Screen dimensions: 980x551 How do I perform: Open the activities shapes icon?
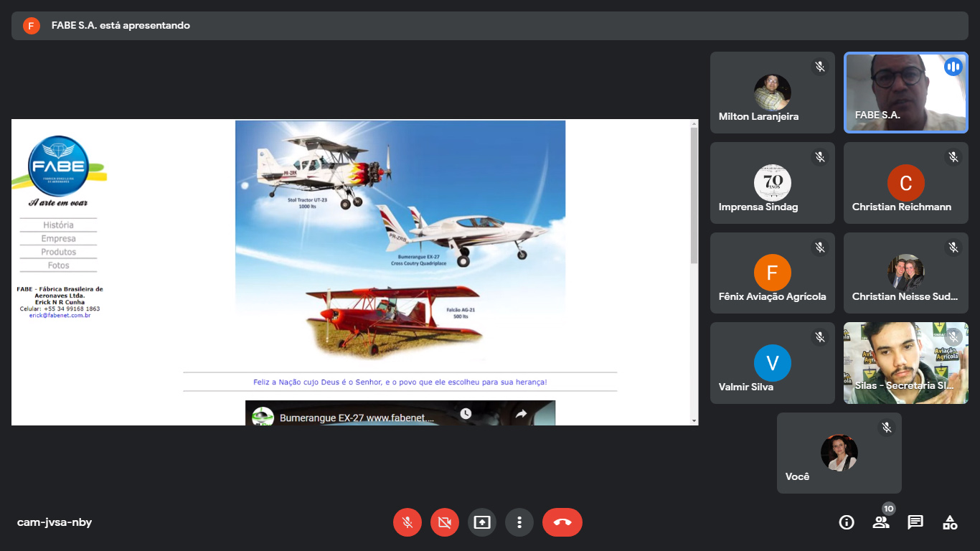coord(950,522)
